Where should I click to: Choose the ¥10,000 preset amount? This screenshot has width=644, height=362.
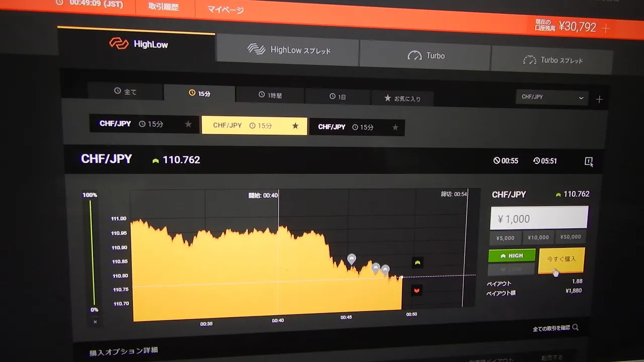pyautogui.click(x=538, y=237)
